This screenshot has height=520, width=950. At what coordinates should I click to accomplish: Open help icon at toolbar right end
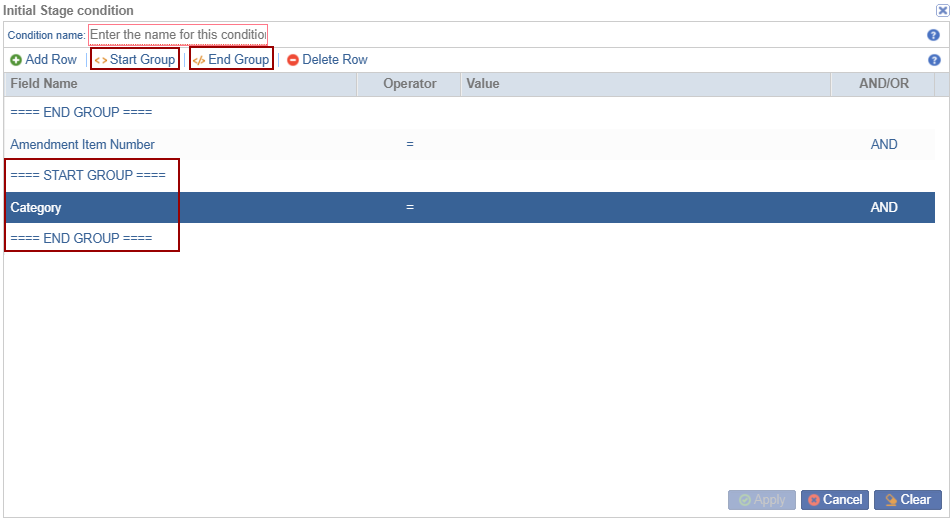(x=933, y=60)
